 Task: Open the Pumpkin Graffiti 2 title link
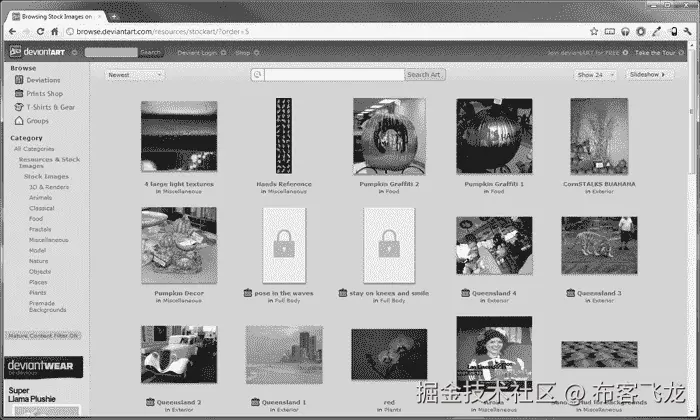(389, 184)
